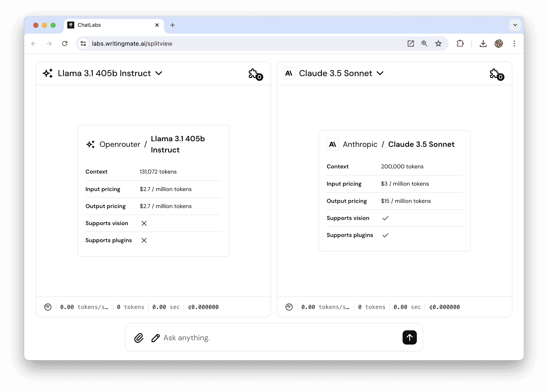Expand the Llama 3.1 405b Instruct model dropdown

158,73
